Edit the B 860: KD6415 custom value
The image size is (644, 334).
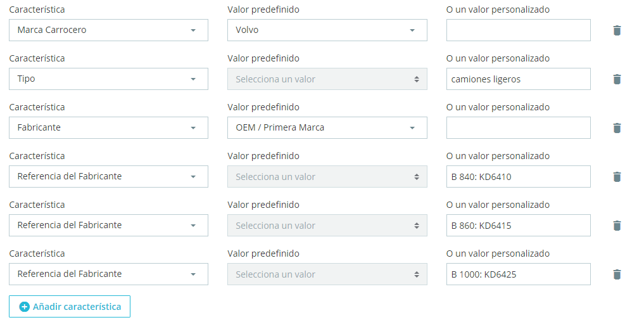pyautogui.click(x=518, y=226)
